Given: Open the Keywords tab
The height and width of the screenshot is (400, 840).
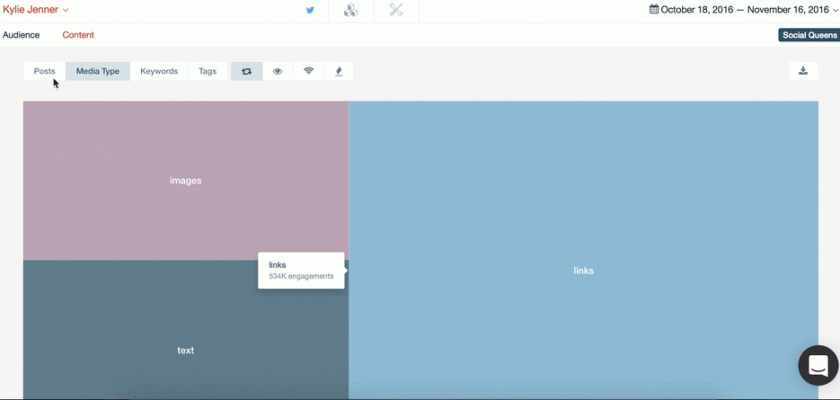Looking at the screenshot, I should [x=159, y=72].
